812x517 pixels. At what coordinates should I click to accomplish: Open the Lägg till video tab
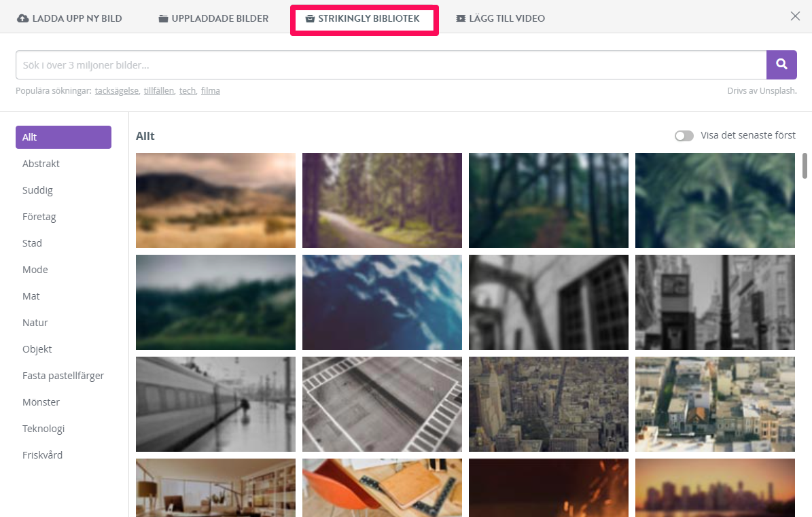coord(500,18)
